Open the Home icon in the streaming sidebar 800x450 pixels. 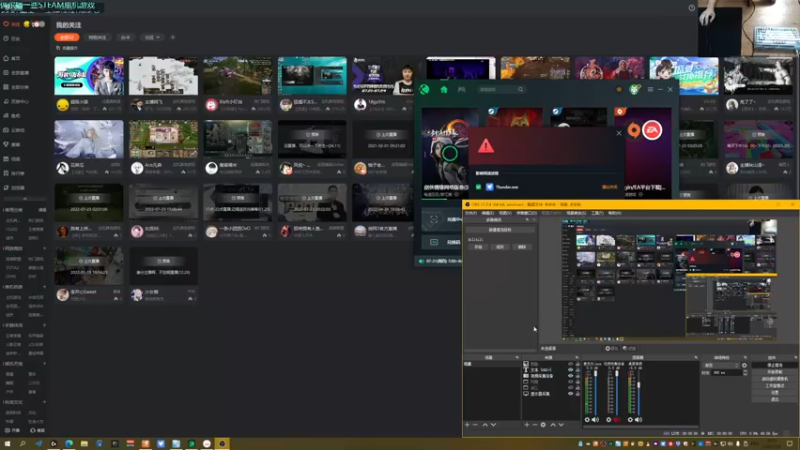pos(6,58)
